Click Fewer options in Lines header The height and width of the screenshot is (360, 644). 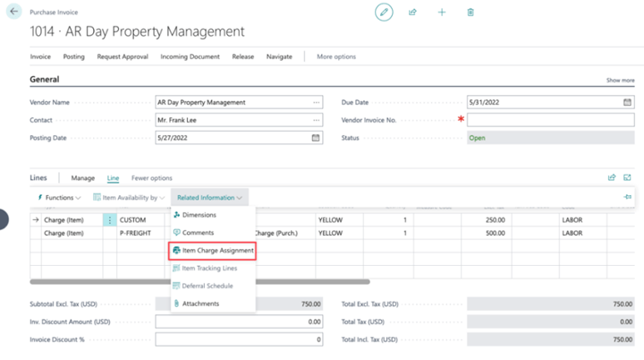152,178
